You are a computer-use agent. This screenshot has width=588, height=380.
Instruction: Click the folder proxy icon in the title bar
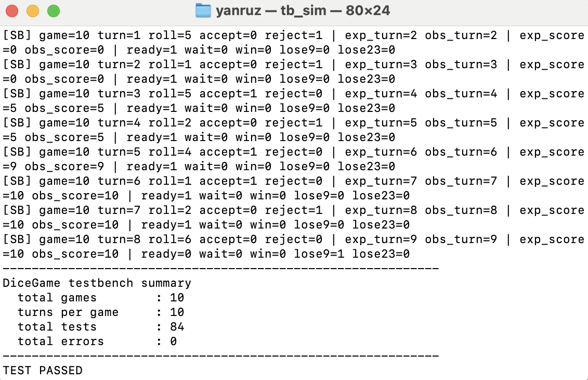[203, 10]
